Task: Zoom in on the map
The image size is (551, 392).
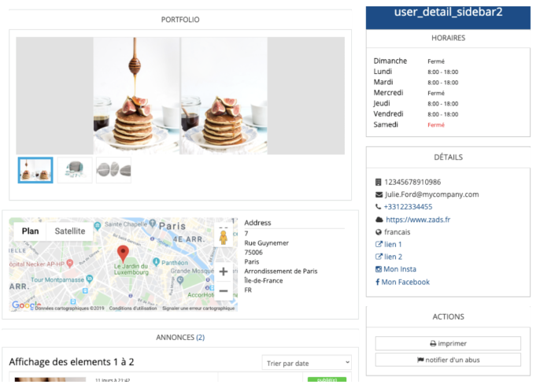Action: pyautogui.click(x=223, y=272)
